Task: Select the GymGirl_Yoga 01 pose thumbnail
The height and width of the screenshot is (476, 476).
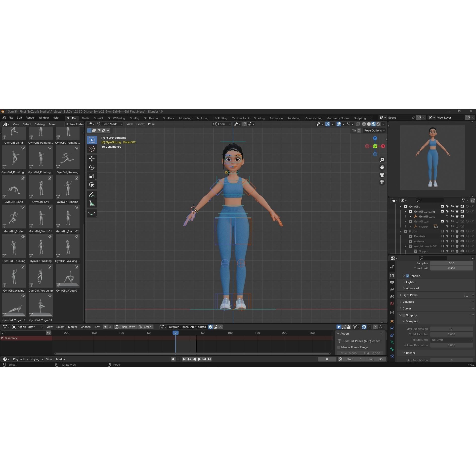Action: tap(67, 276)
